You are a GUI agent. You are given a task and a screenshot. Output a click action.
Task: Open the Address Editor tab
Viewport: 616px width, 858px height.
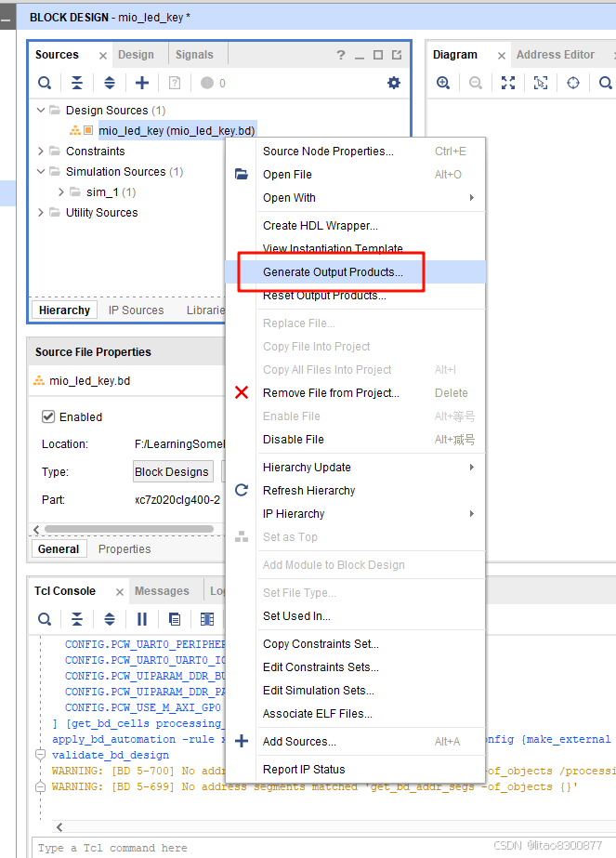click(556, 55)
